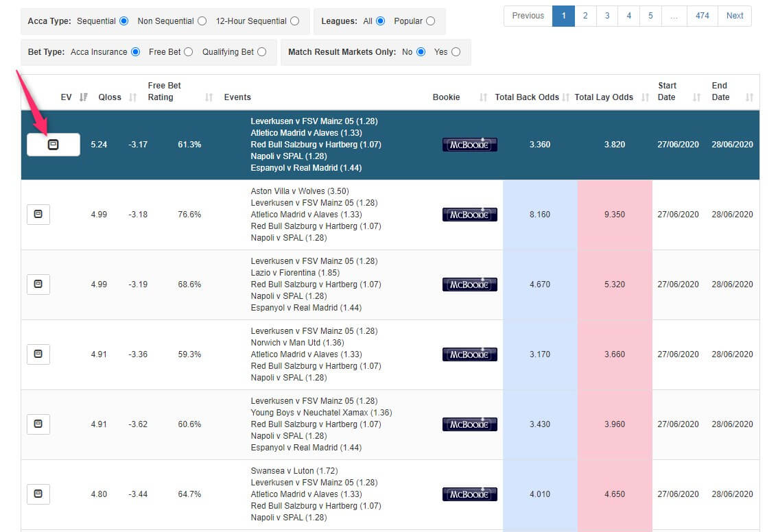Go to page 4
The image size is (778, 532).
[629, 16]
